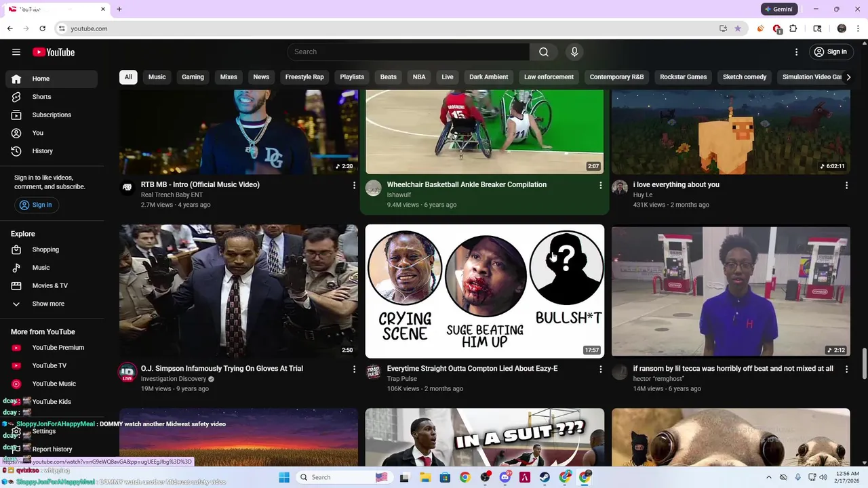This screenshot has width=868, height=488.
Task: Click Sign in button in header
Action: [x=831, y=52]
